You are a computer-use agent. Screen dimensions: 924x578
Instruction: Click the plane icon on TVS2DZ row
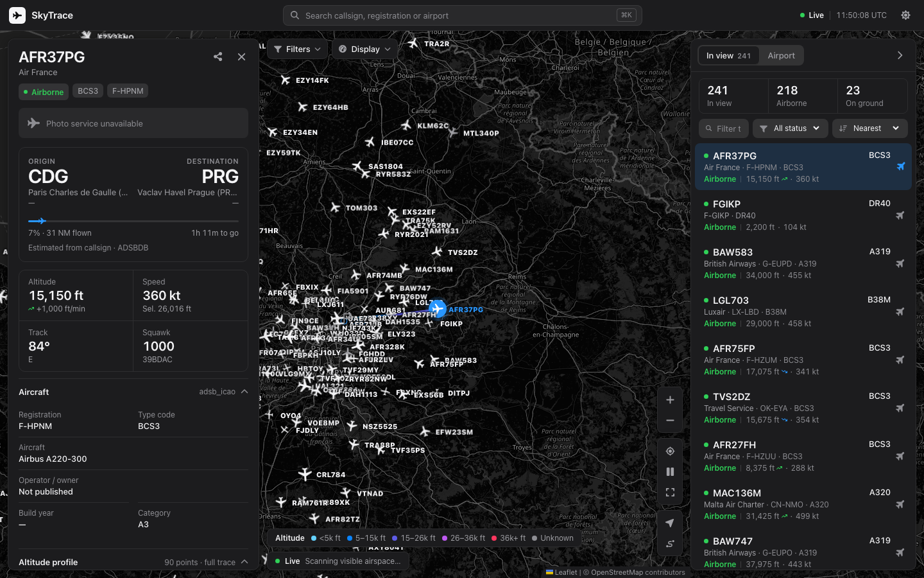click(900, 408)
